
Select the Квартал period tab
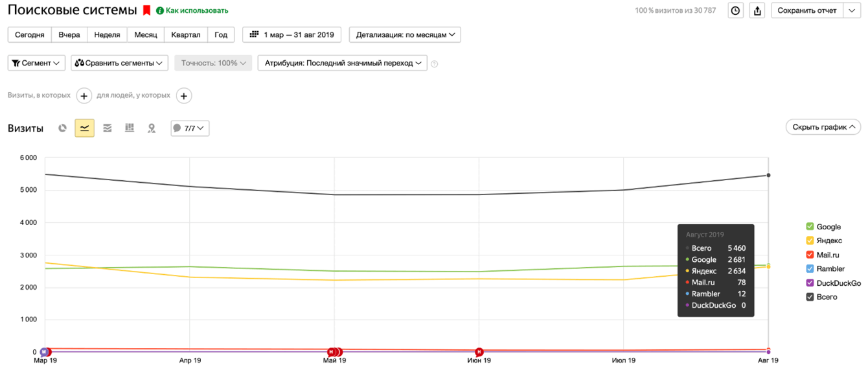[186, 34]
